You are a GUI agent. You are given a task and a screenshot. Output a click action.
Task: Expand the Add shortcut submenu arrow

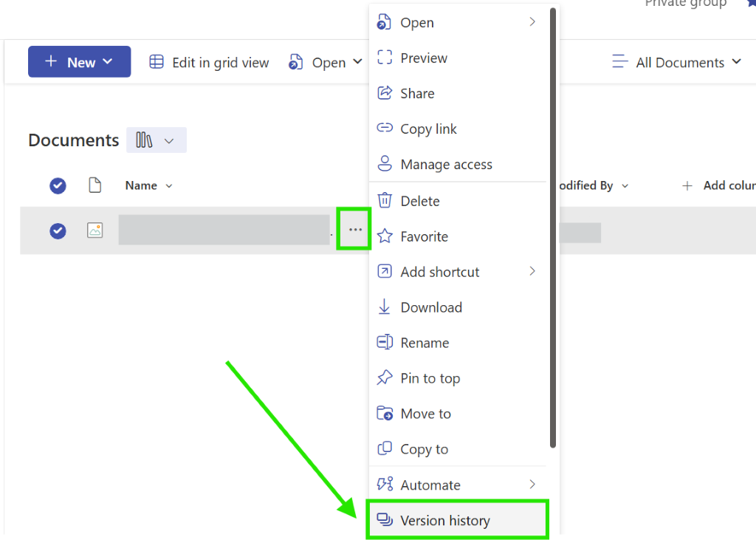[532, 271]
